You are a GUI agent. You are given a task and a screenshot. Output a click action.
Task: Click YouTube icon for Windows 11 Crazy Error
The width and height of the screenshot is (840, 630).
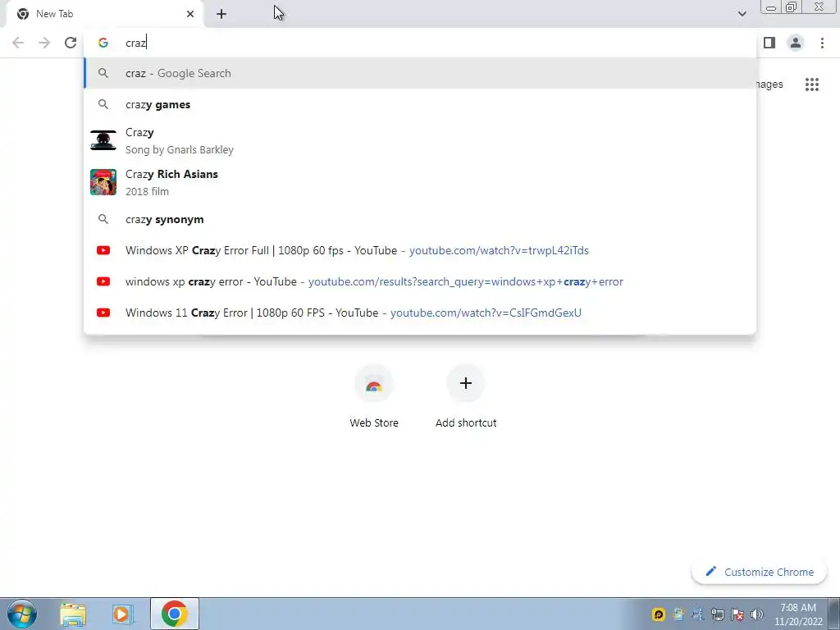[x=103, y=313]
